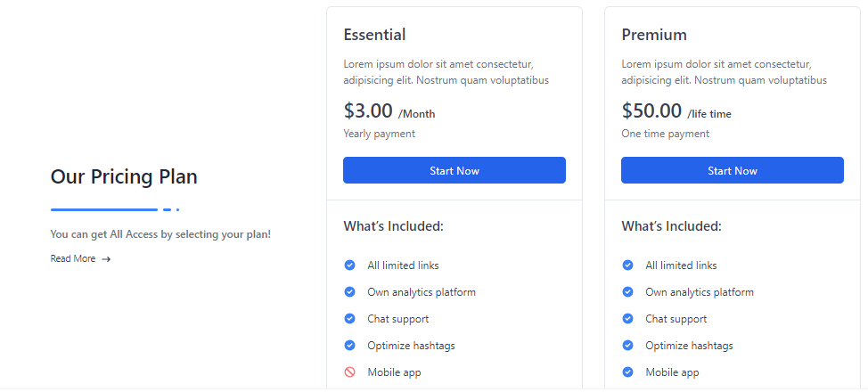Click 'Own analytics platform' text in Premium list
868x392 pixels.
[x=700, y=292]
